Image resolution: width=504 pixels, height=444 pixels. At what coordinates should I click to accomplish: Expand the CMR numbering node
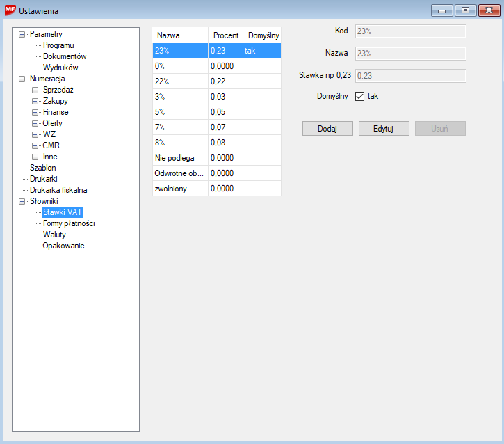(35, 145)
